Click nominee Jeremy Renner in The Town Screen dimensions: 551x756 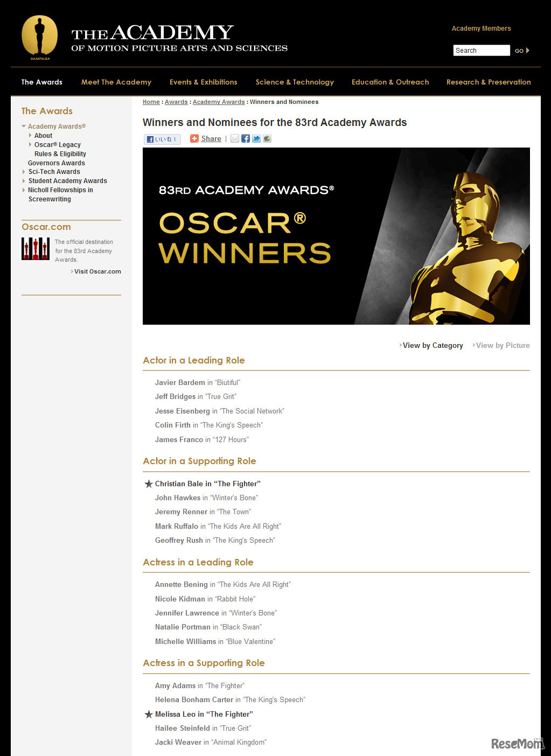tap(203, 512)
